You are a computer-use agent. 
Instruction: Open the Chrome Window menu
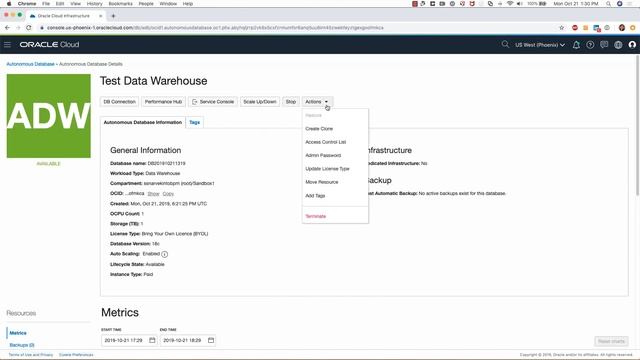[168, 4]
